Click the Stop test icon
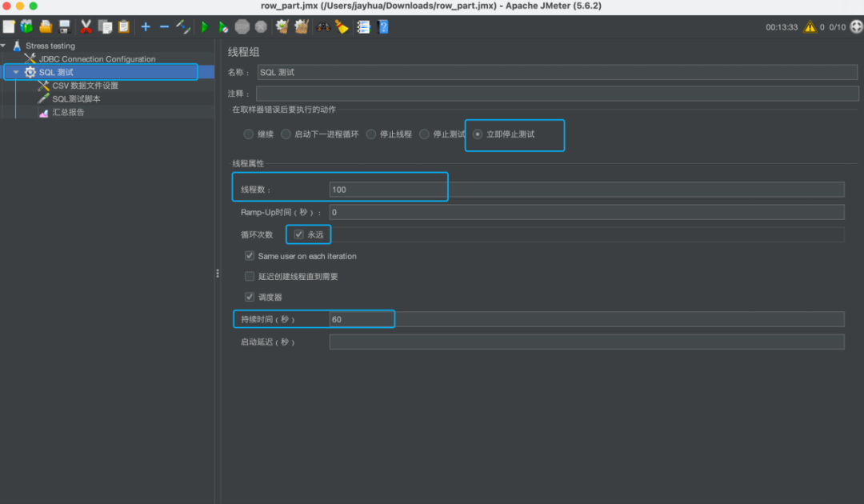The height and width of the screenshot is (504, 864). [242, 26]
